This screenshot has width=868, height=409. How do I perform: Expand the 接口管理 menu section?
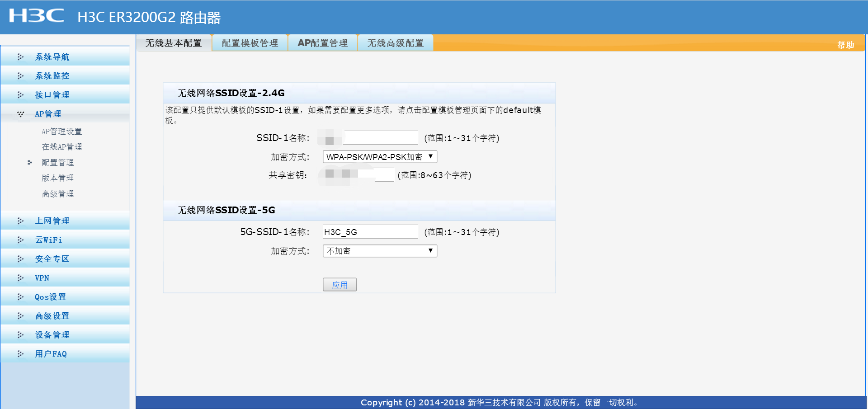coord(65,95)
